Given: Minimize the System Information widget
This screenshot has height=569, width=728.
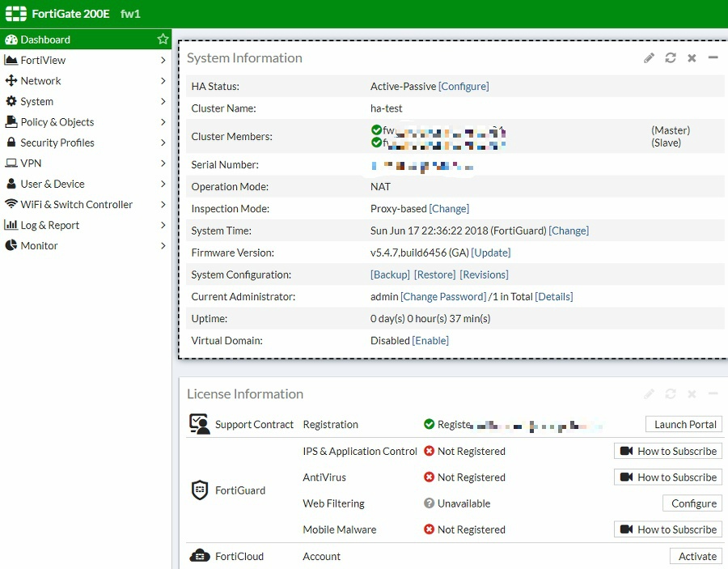Looking at the screenshot, I should (x=713, y=57).
